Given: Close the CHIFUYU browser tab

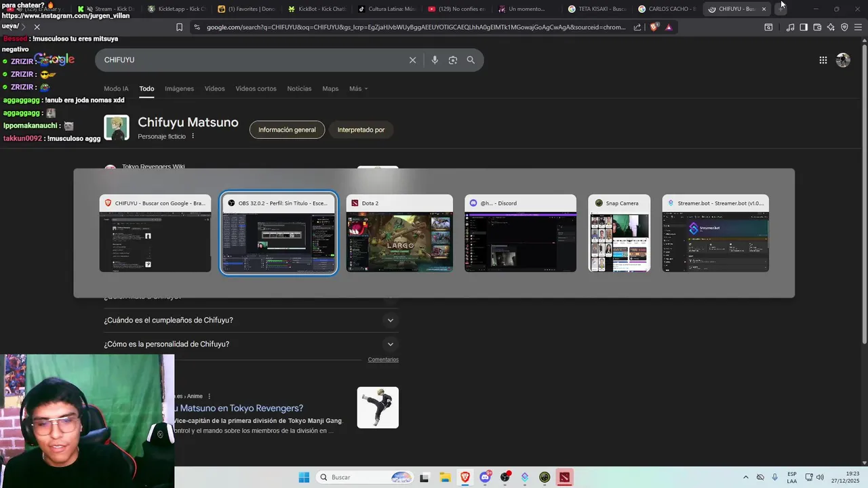Looking at the screenshot, I should 764,9.
